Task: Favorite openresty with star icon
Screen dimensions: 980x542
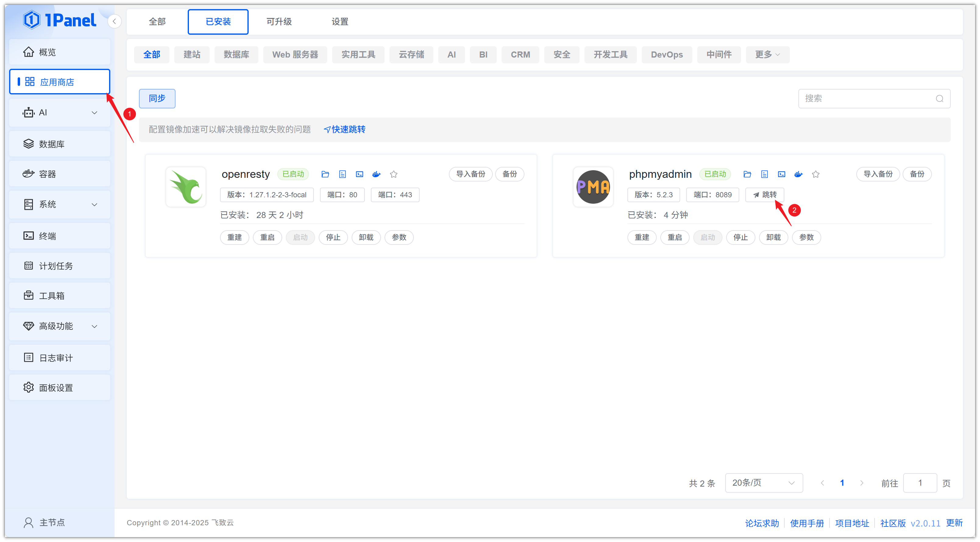Action: [393, 174]
